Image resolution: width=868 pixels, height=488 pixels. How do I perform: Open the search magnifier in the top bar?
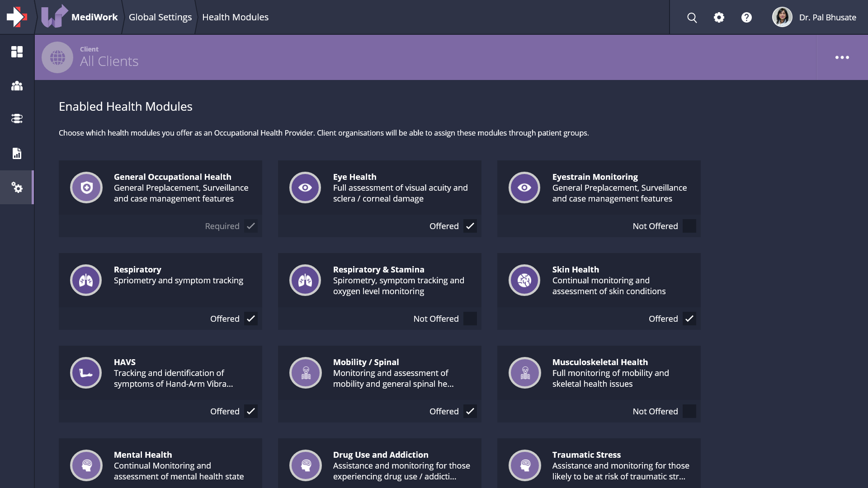692,17
